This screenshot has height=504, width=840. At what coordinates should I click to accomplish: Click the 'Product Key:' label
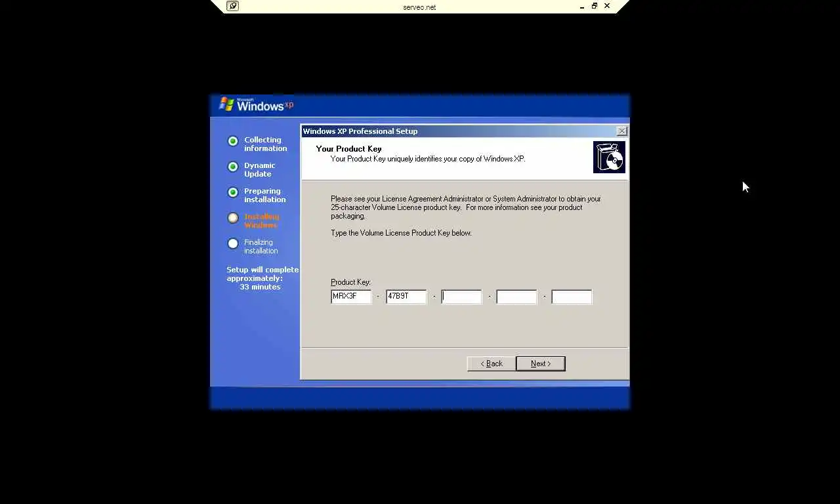[350, 282]
